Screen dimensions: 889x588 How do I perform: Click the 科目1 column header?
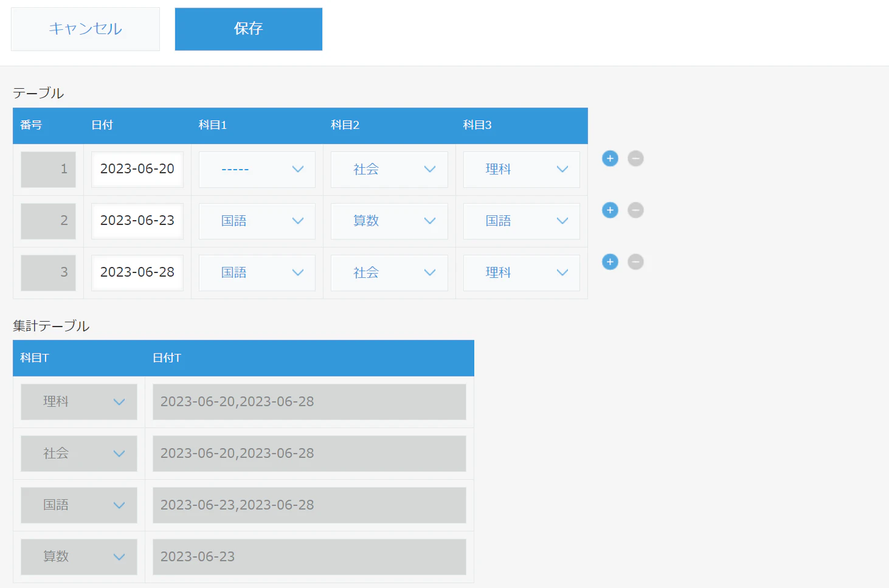click(x=213, y=125)
